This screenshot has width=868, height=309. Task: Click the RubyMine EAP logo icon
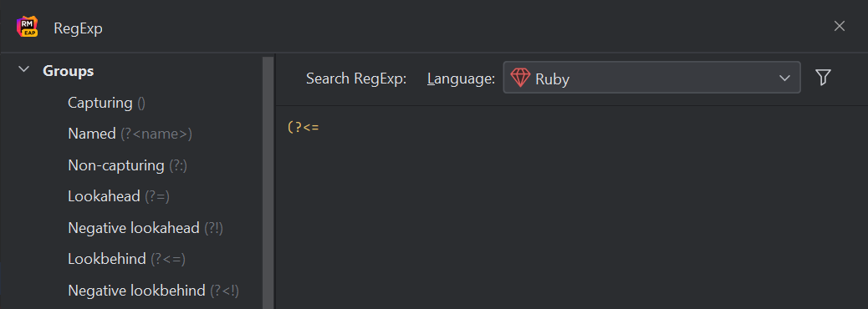tap(27, 27)
